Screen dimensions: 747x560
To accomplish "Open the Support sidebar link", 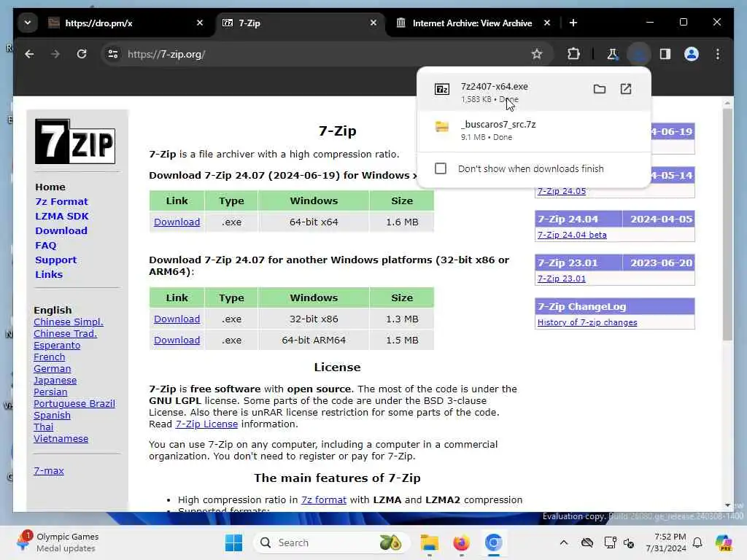I will tap(55, 260).
